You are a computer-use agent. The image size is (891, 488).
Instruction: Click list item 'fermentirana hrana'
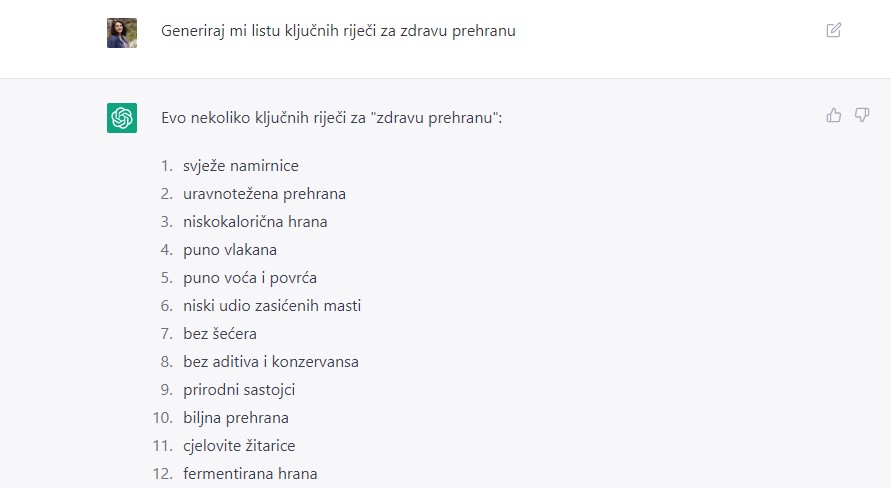click(250, 474)
